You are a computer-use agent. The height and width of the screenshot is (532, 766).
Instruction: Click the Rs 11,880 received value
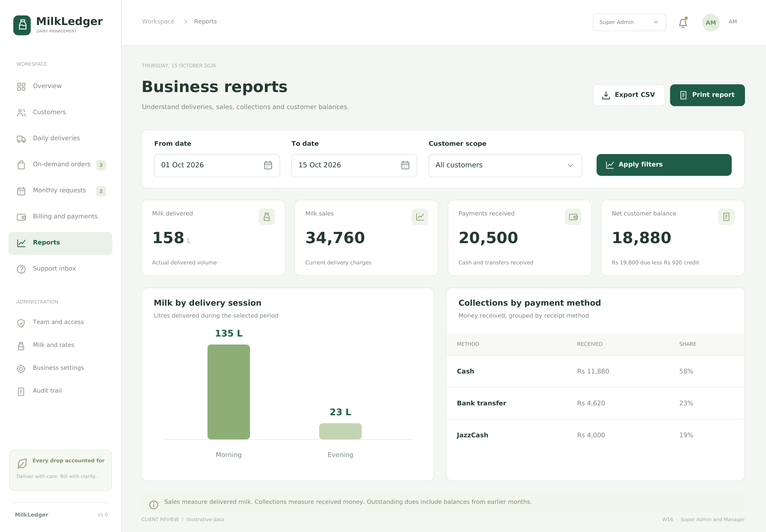tap(593, 371)
